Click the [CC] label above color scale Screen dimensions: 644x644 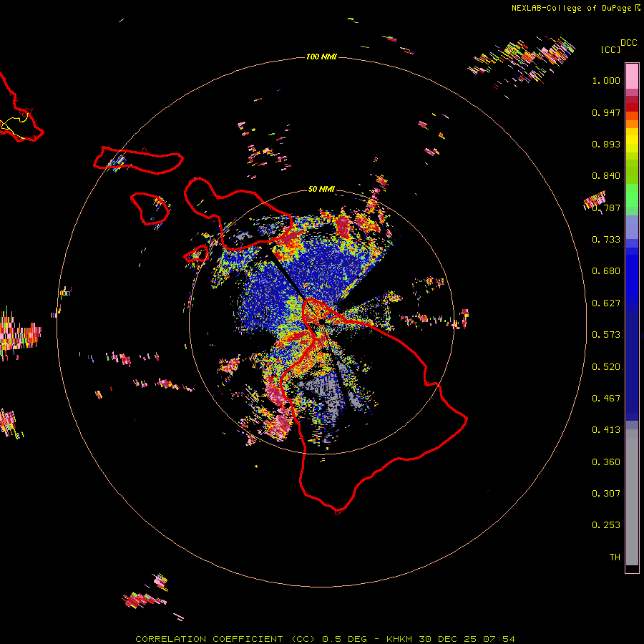pyautogui.click(x=610, y=49)
